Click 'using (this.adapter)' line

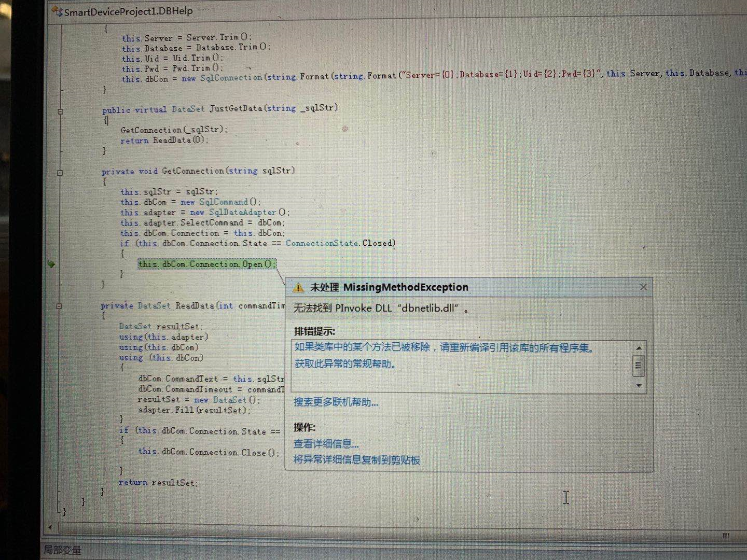click(163, 337)
